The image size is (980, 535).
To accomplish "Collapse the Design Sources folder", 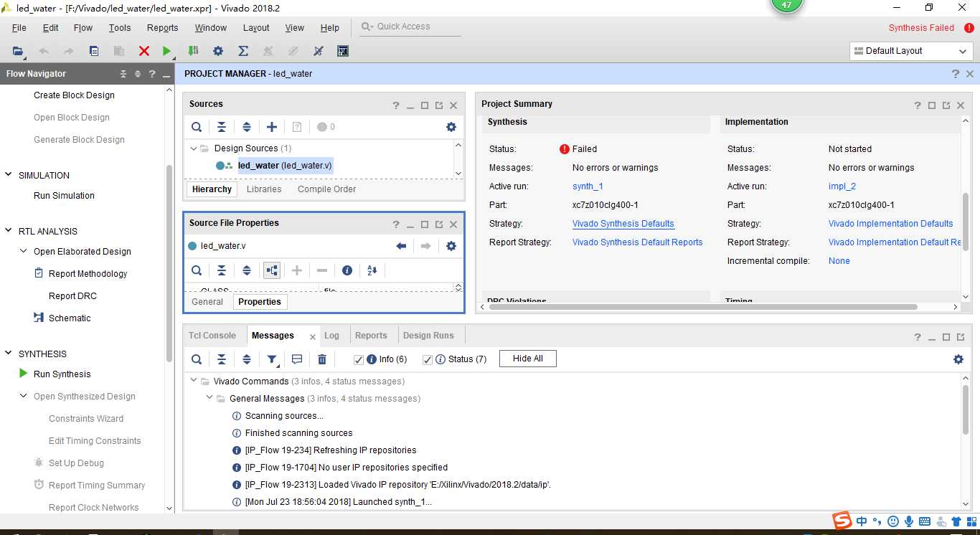I will pyautogui.click(x=194, y=148).
